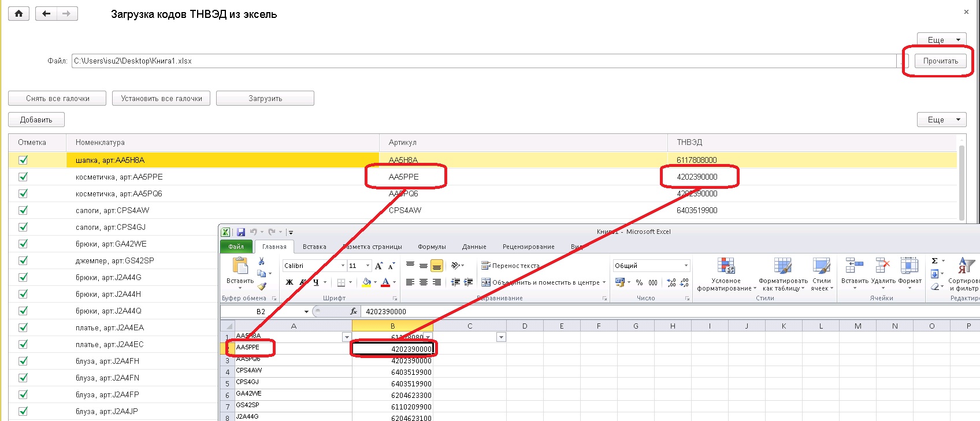Open Sort and Filter (Сортировка и фильтр)

tap(964, 274)
